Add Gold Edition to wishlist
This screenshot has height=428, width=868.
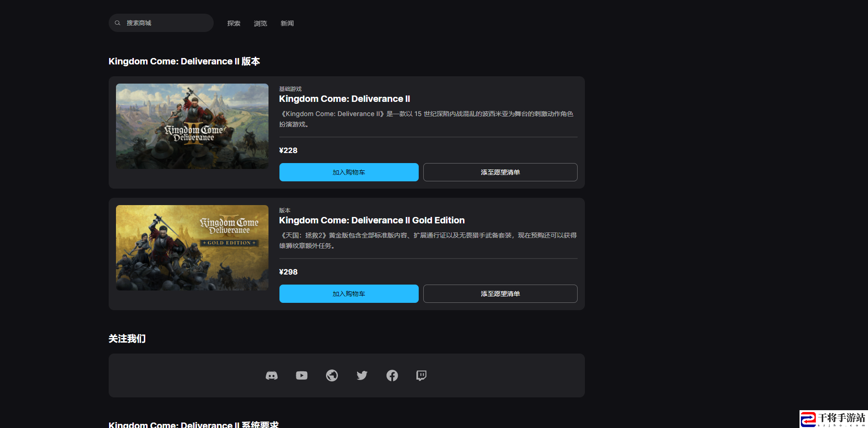tap(500, 294)
